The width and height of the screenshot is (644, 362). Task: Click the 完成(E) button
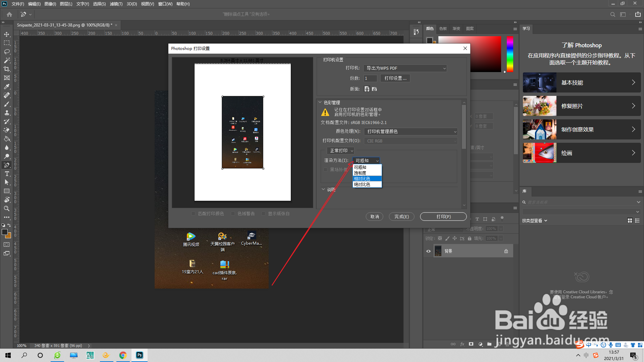click(x=401, y=217)
